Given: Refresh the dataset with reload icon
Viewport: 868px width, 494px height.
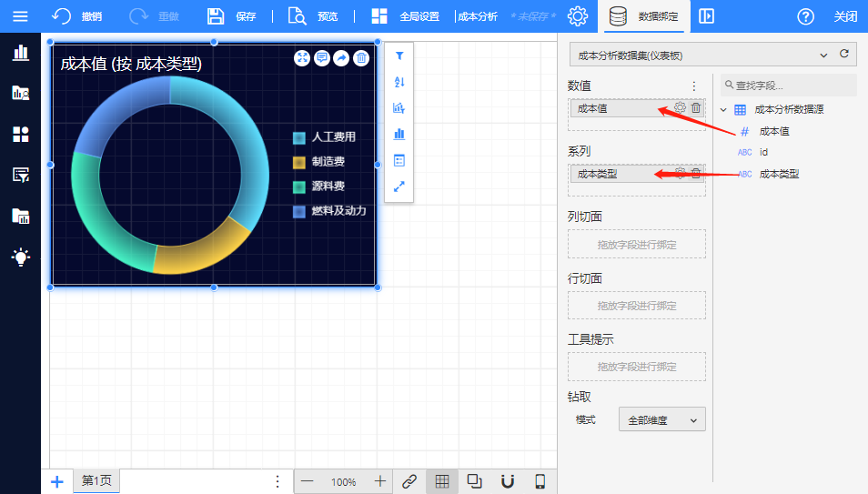Looking at the screenshot, I should coord(843,55).
